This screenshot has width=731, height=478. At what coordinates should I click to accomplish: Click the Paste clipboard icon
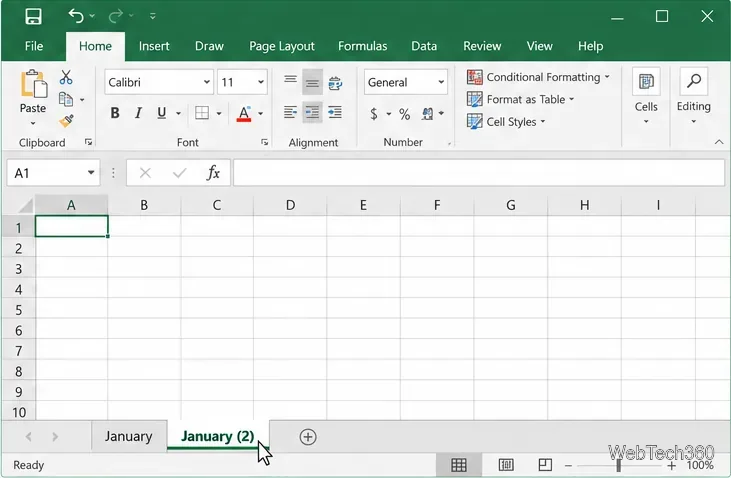34,84
